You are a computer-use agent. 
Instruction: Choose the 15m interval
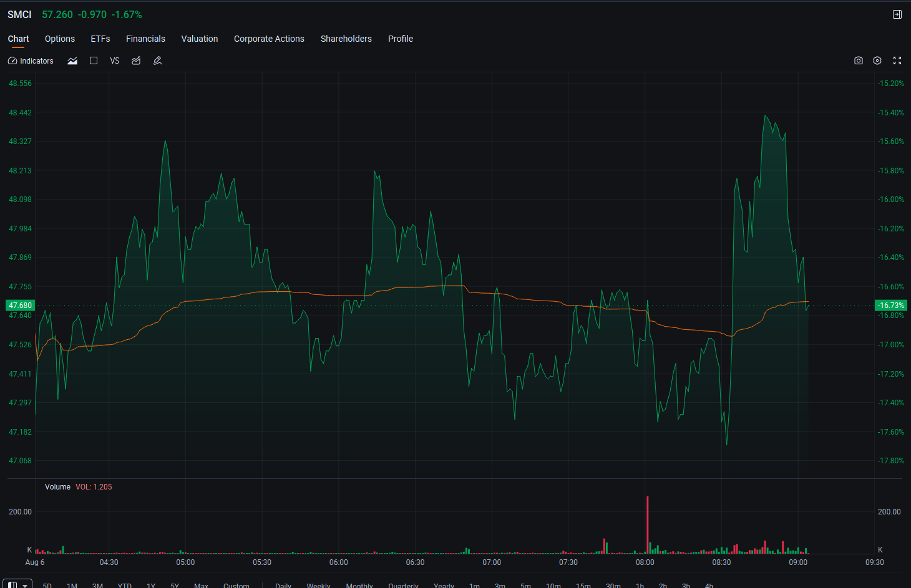[583, 586]
